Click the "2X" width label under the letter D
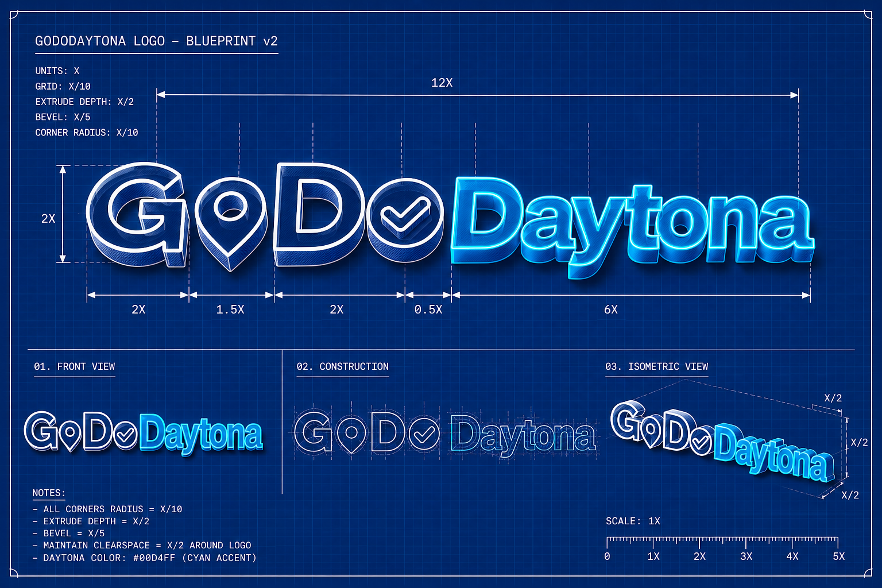 pyautogui.click(x=336, y=310)
